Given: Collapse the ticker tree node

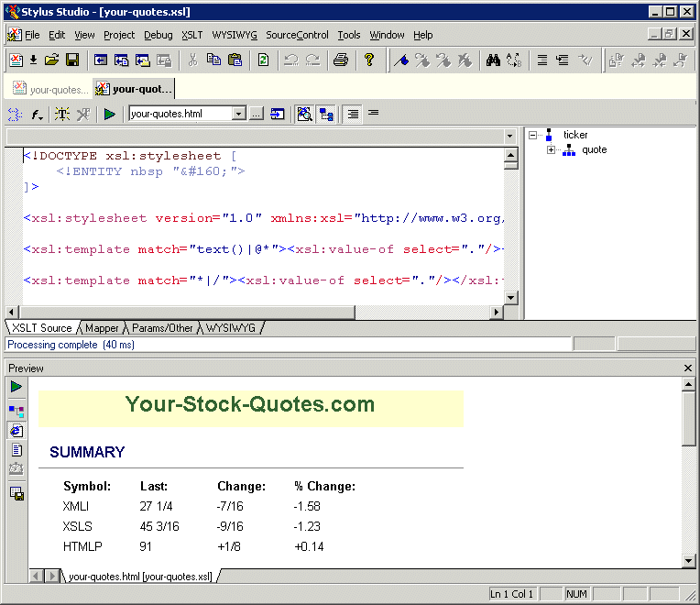Looking at the screenshot, I should [x=533, y=136].
